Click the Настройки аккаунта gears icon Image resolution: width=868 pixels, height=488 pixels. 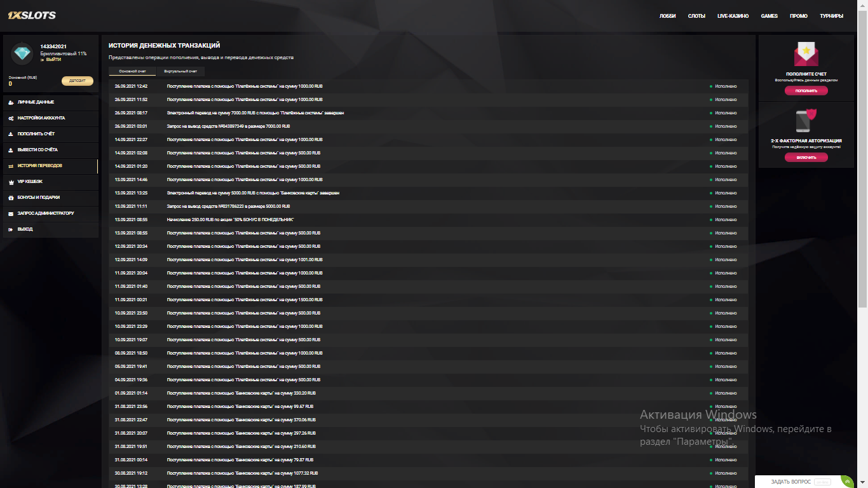tap(11, 118)
